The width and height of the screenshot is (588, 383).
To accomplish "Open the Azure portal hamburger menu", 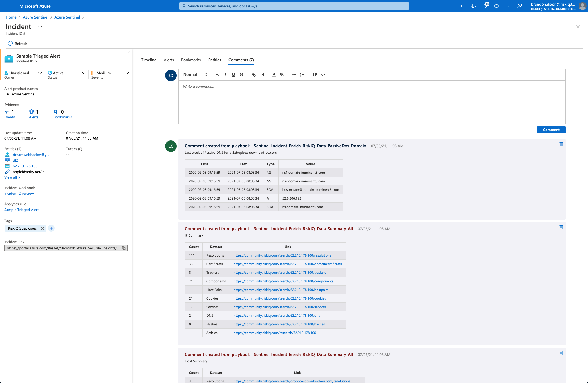I will [7, 6].
